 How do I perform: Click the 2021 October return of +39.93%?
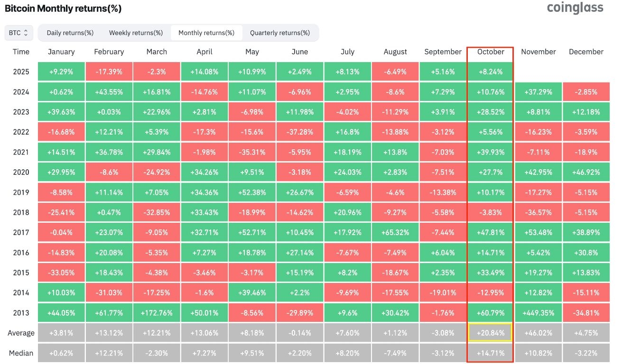(x=490, y=152)
